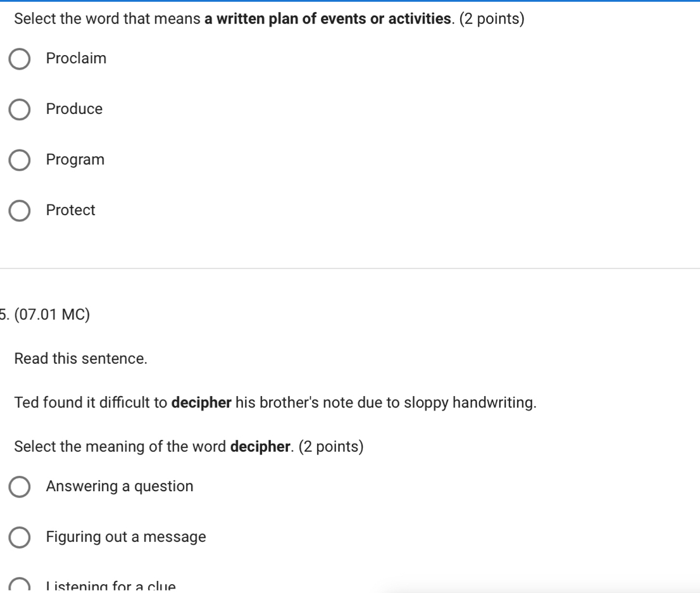Click the 'Program' answer label text
Screen dimensions: 700x593
(x=75, y=160)
